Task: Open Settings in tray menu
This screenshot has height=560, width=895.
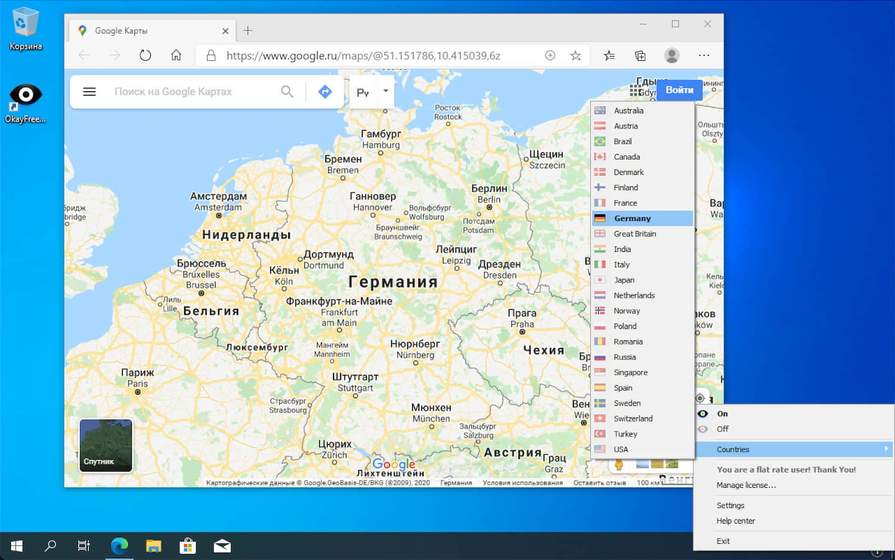Action: pyautogui.click(x=731, y=506)
